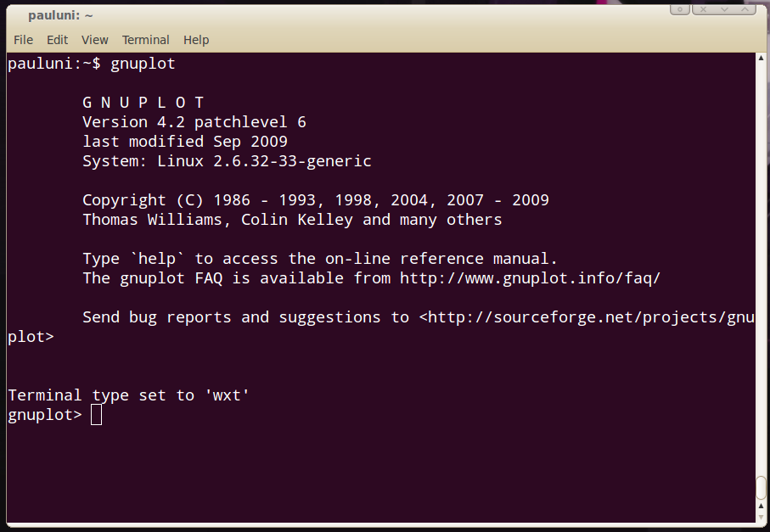Click the "Terminal type set to 'wxt'" line

129,395
